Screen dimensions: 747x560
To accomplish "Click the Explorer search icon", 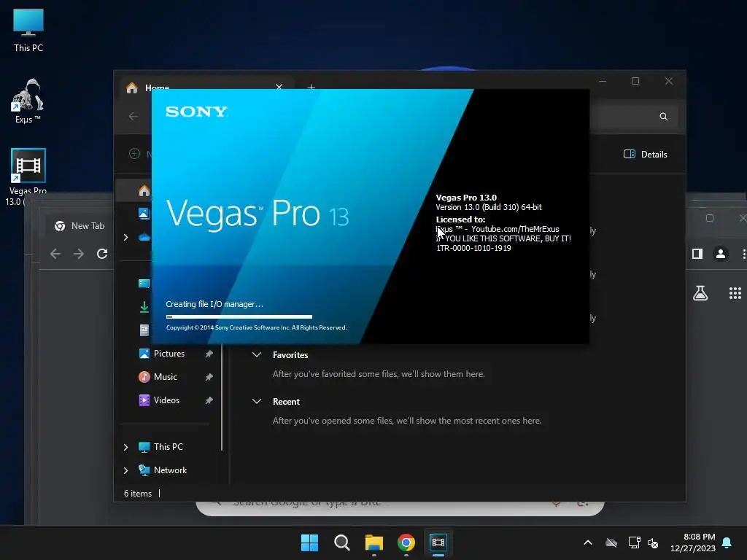I will 664,117.
